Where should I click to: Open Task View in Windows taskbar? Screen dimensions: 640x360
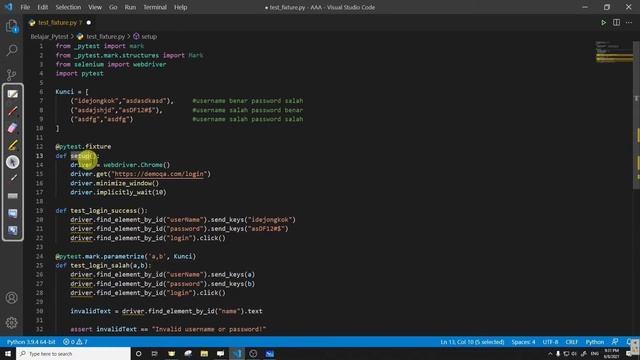pyautogui.click(x=155, y=353)
